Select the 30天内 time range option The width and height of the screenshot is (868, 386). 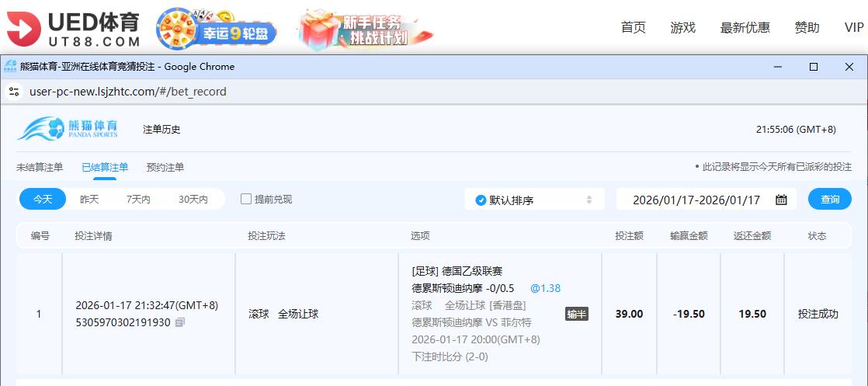coord(193,200)
